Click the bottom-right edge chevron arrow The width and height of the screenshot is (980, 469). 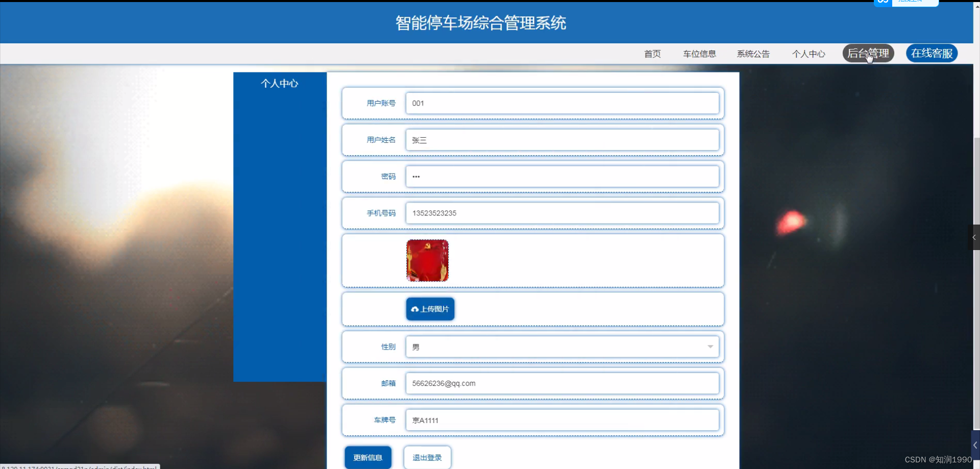[x=974, y=445]
